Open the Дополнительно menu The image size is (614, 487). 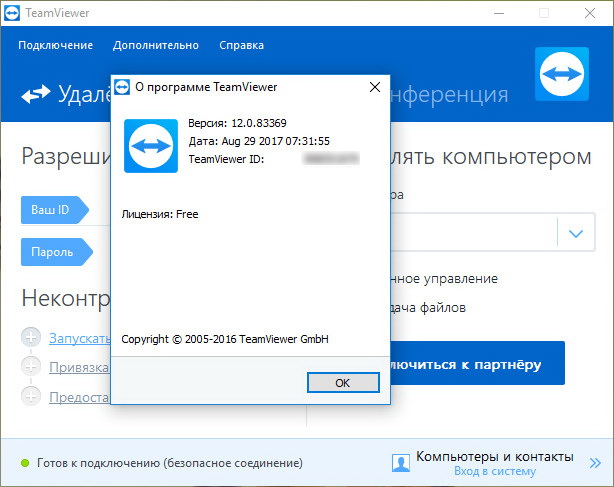coord(156,45)
